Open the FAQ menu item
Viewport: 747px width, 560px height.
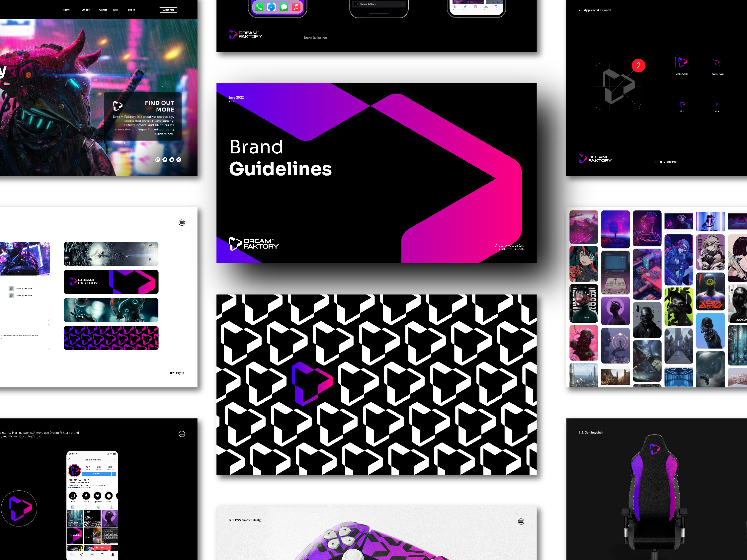point(116,10)
